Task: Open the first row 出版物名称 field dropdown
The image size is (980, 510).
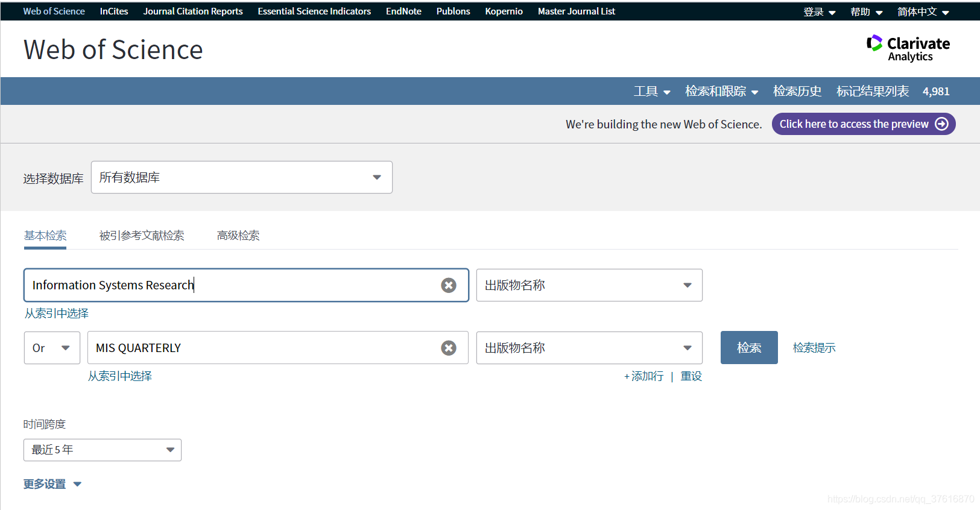Action: pos(589,285)
